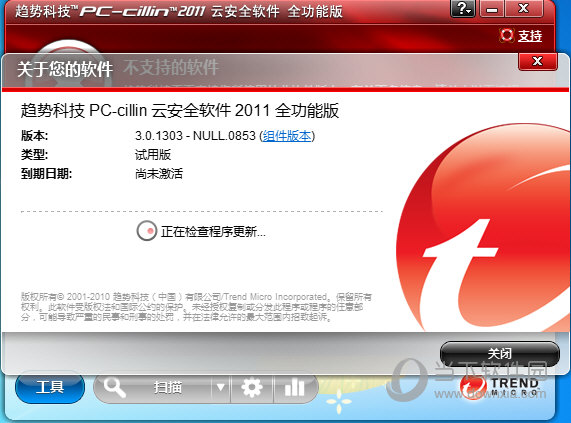Image resolution: width=571 pixels, height=423 pixels.
Task: Click the 试用版 type value
Action: pyautogui.click(x=153, y=155)
